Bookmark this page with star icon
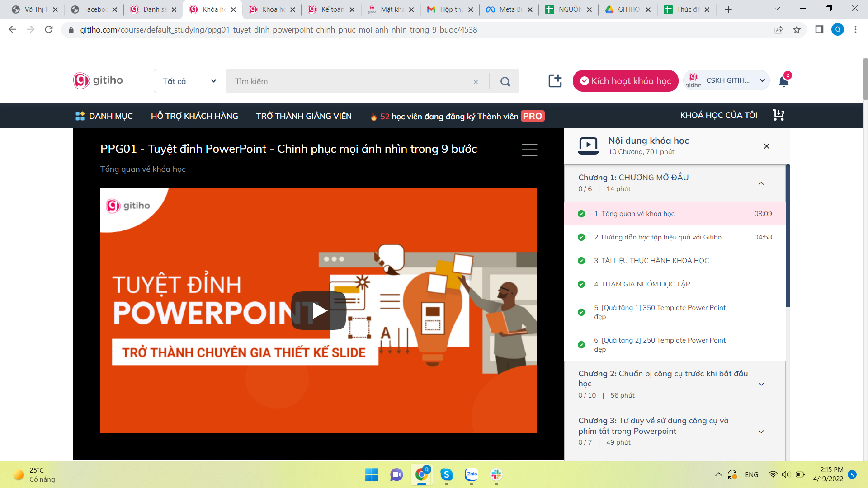This screenshot has height=488, width=868. point(797,30)
